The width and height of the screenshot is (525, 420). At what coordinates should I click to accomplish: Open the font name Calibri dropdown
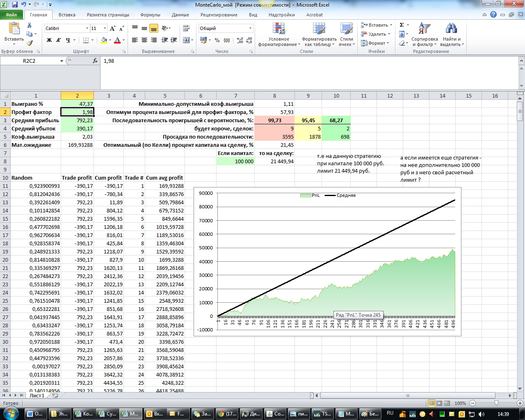87,28
